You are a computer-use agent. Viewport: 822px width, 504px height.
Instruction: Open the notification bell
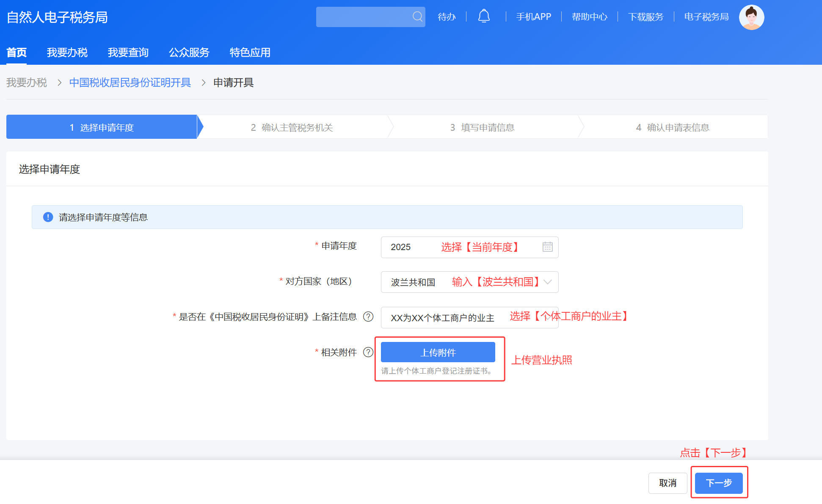(x=484, y=17)
